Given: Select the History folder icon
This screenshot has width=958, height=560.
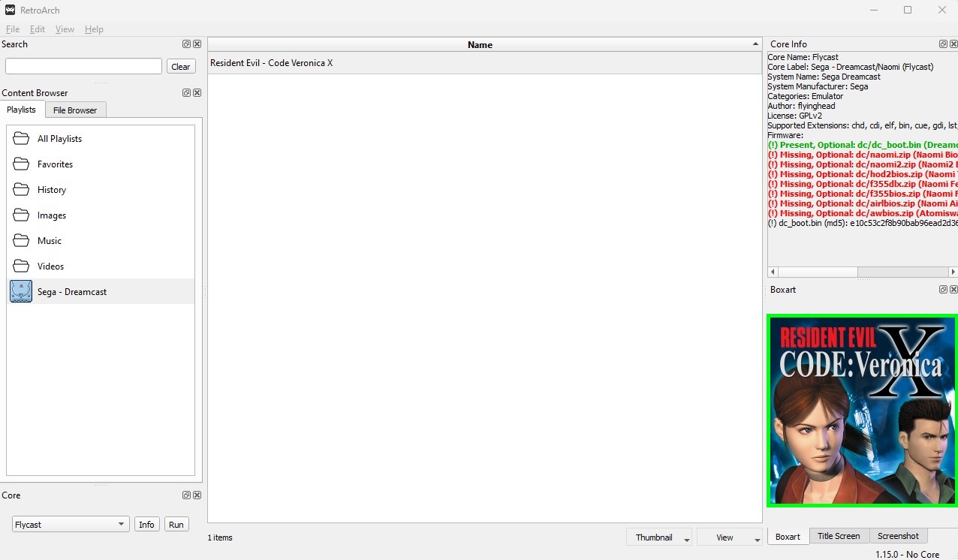Looking at the screenshot, I should point(21,190).
